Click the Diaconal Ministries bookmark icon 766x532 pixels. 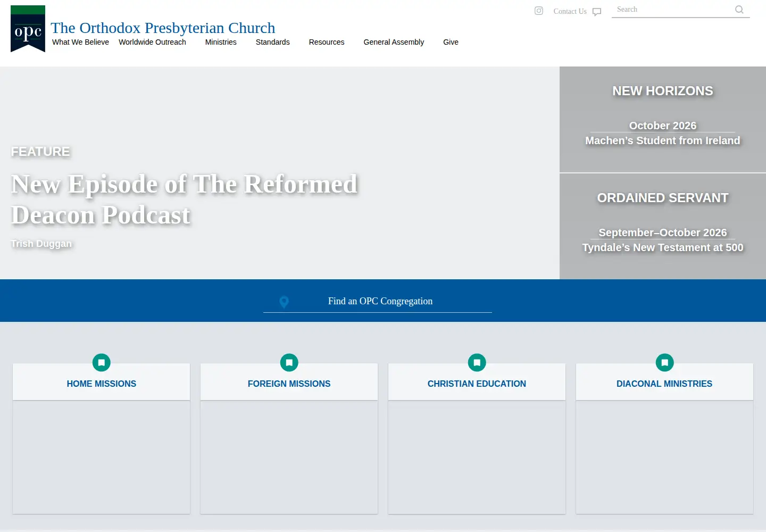point(665,363)
